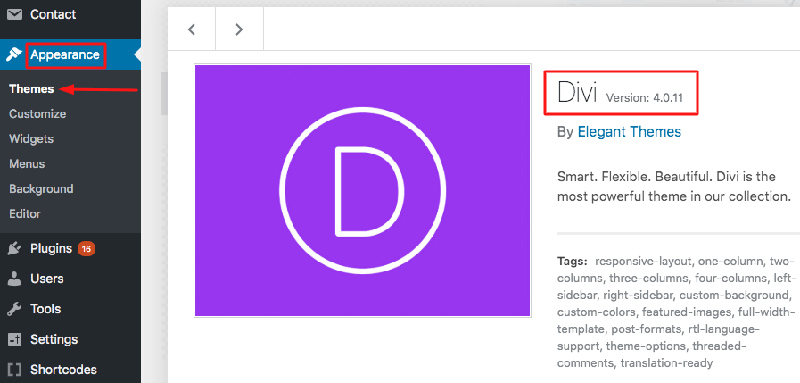The width and height of the screenshot is (800, 383).
Task: Open the Elegant Themes author link
Action: 629,132
